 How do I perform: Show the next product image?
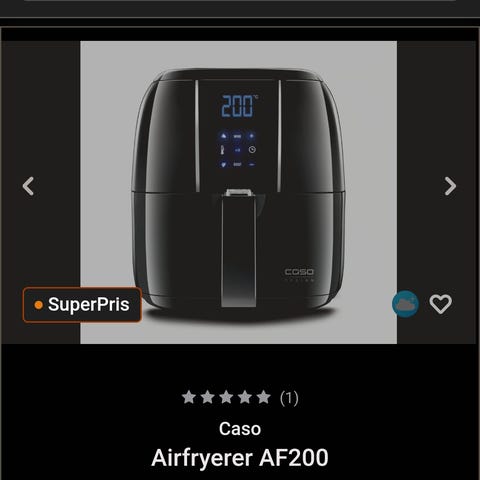450,186
